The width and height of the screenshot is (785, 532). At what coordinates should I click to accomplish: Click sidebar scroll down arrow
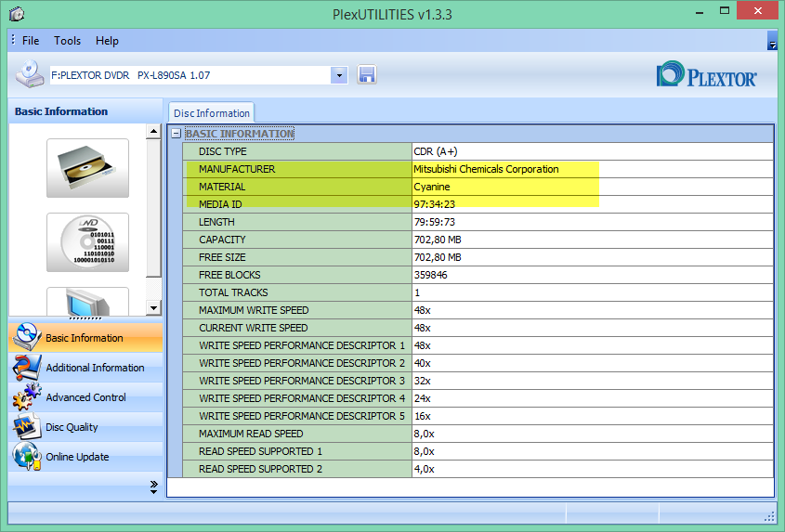153,308
